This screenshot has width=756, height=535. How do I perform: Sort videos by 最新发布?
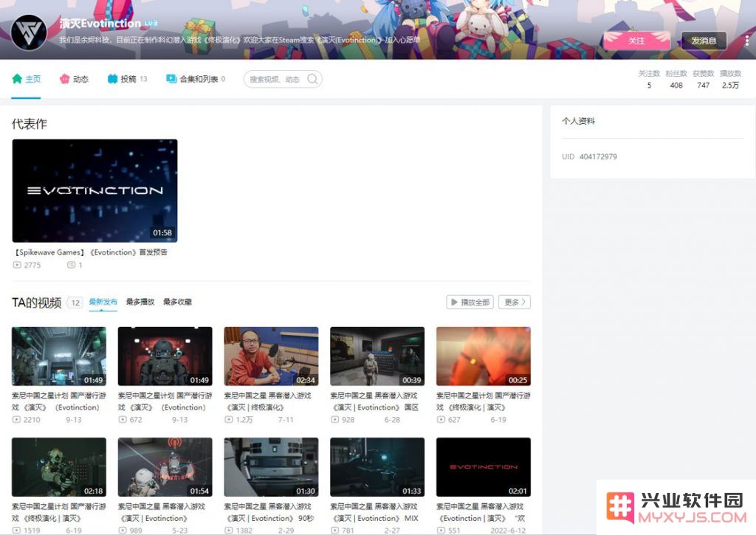[x=103, y=302]
